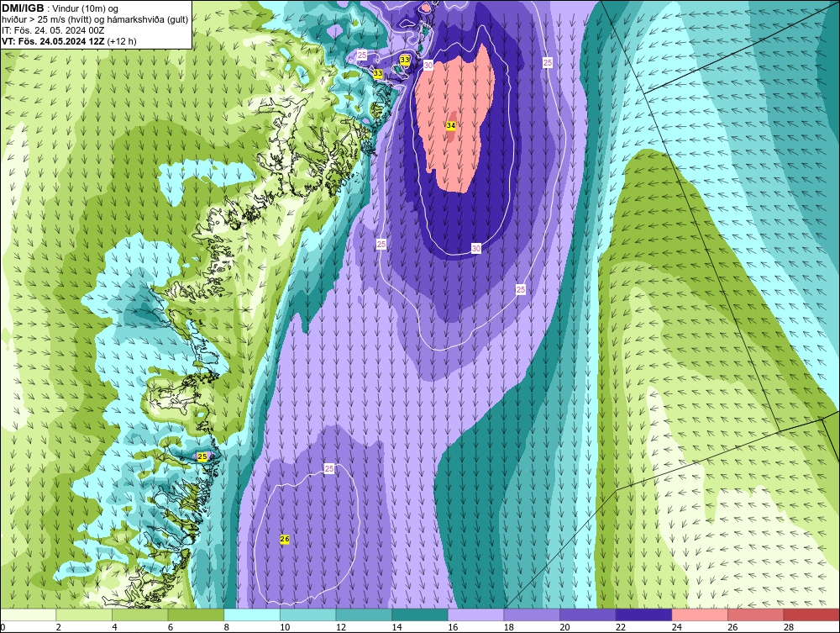Click the DMI/IGB title text
840x633 pixels.
pos(23,8)
